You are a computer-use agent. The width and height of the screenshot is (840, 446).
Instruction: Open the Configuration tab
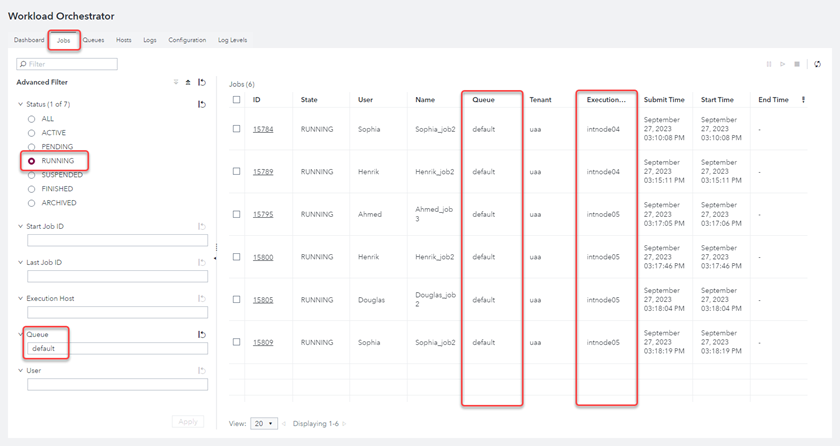pos(187,40)
